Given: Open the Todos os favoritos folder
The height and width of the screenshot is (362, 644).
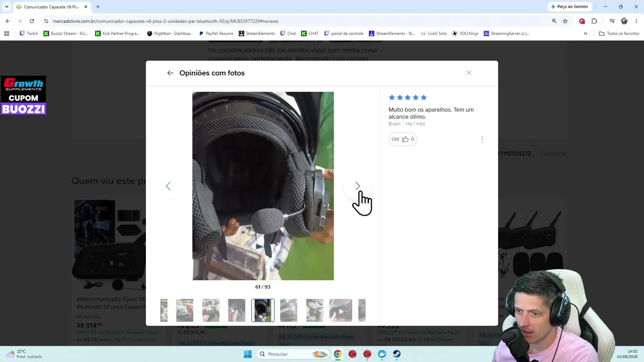Looking at the screenshot, I should 619,34.
